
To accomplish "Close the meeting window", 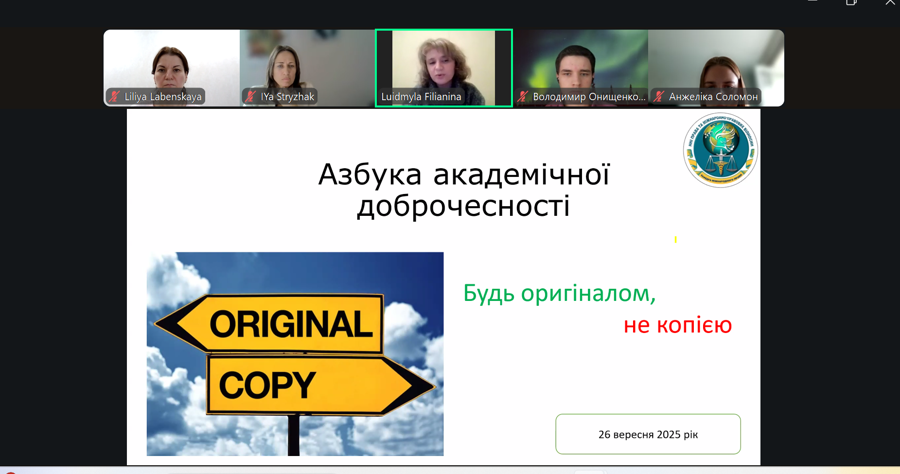I will pyautogui.click(x=889, y=3).
